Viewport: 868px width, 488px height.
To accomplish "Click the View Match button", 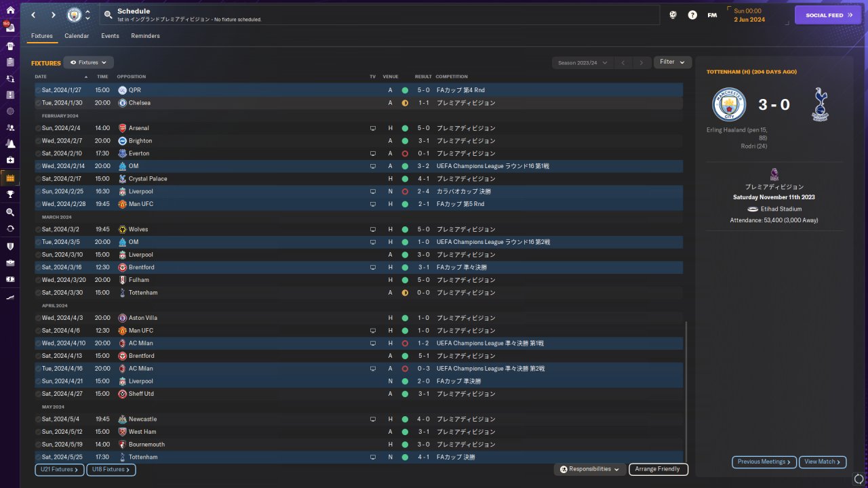I will (x=823, y=462).
